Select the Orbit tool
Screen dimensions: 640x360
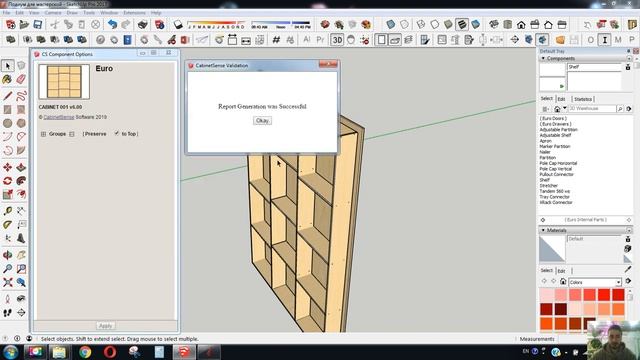tap(7, 255)
